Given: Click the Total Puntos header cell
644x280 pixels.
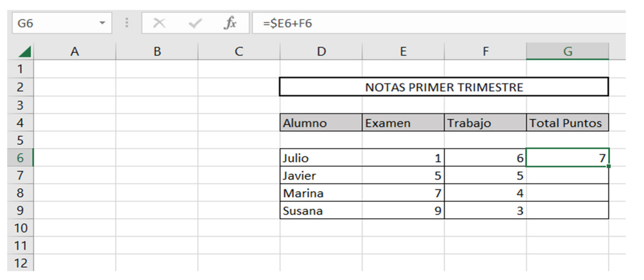Looking at the screenshot, I should pos(567,123).
